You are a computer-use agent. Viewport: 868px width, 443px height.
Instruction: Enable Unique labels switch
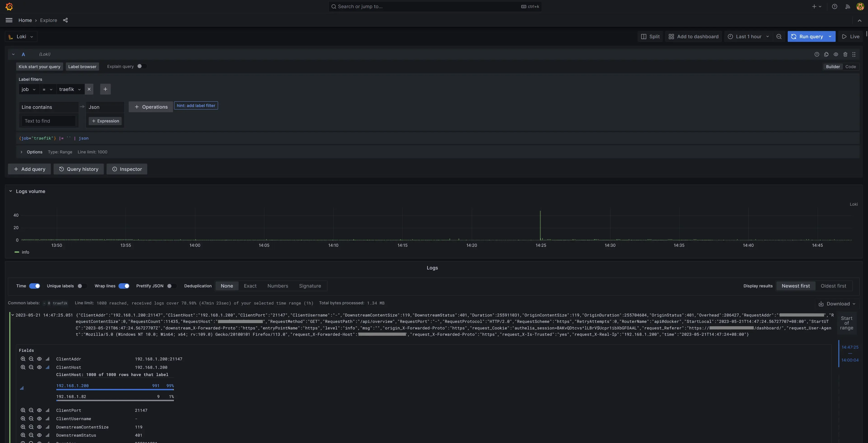[x=82, y=286]
